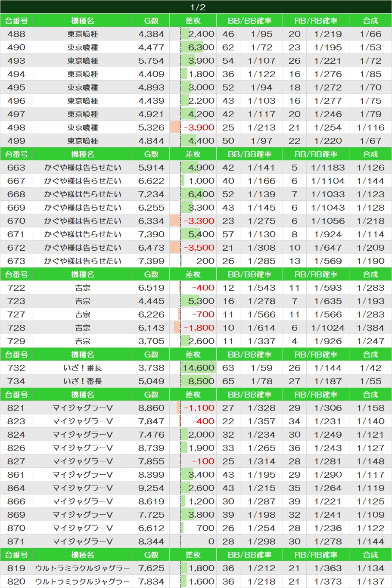Click RB rate 1/277 in row 496

[x=328, y=101]
